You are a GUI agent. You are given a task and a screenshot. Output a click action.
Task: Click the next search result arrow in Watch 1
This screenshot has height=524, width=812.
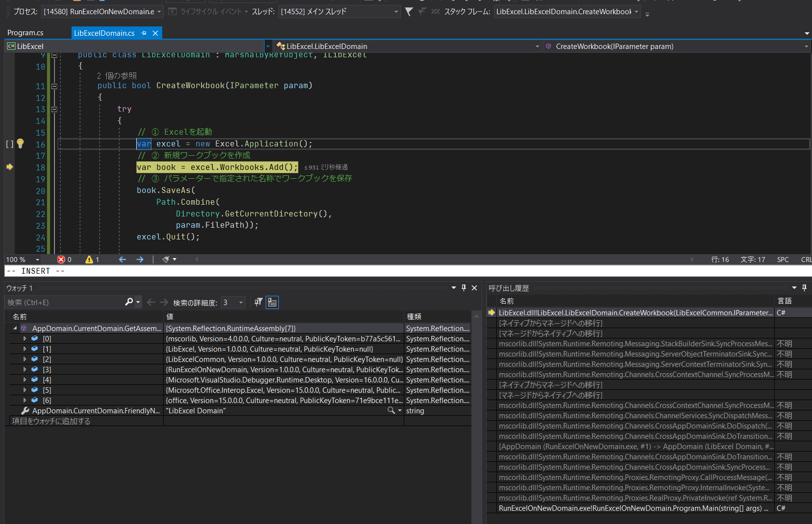click(x=164, y=302)
